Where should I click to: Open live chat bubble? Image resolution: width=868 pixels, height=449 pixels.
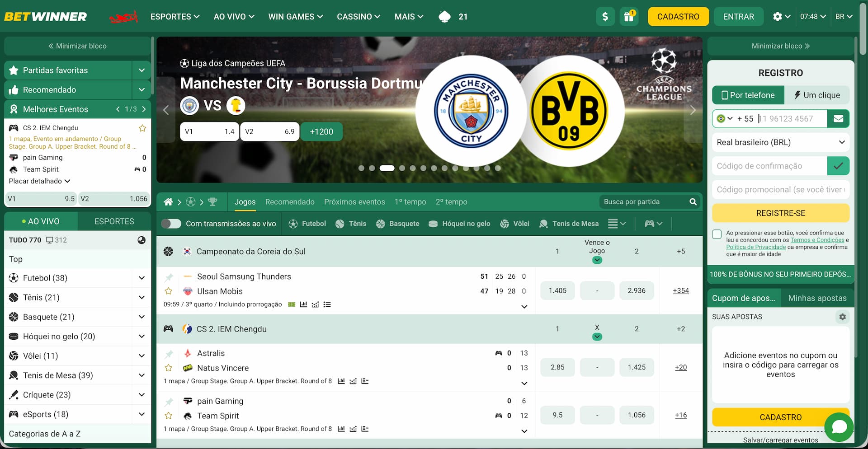click(x=839, y=427)
